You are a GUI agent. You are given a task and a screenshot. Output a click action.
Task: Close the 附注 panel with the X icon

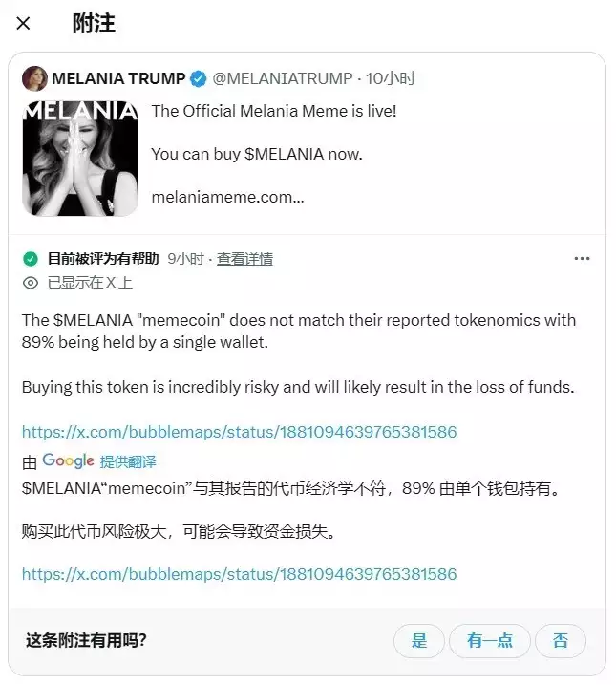click(23, 23)
